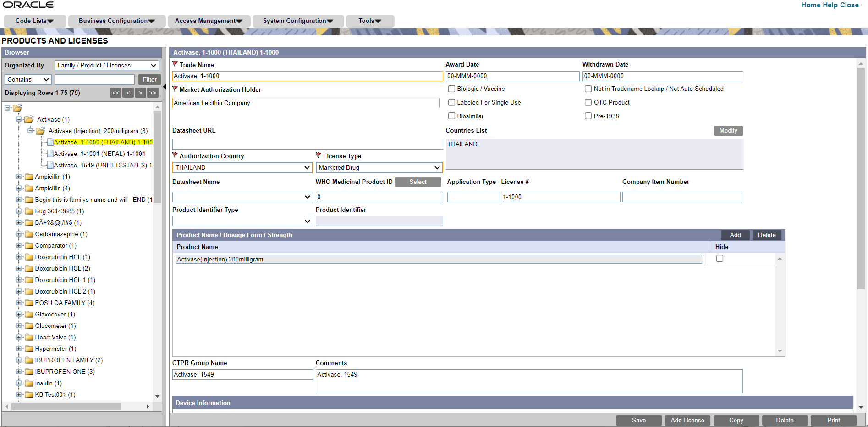Open the Tools menu
The height and width of the screenshot is (427, 868).
(x=370, y=21)
